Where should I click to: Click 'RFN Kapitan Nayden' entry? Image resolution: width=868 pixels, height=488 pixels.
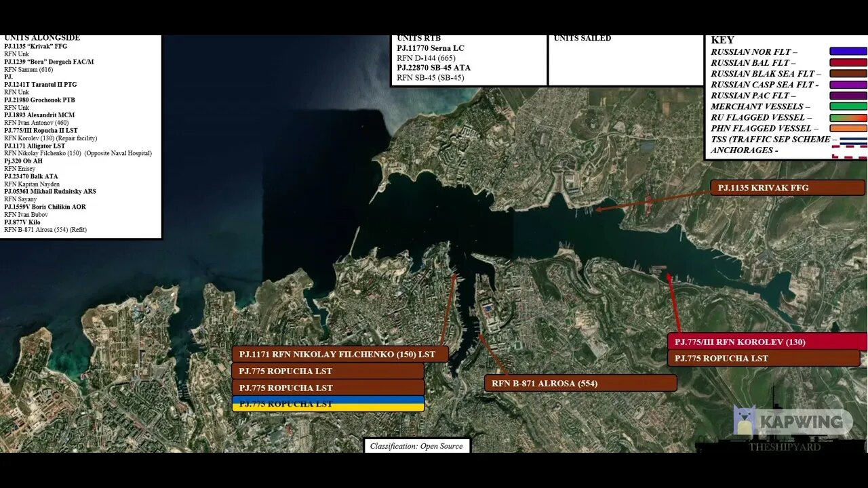pos(32,184)
